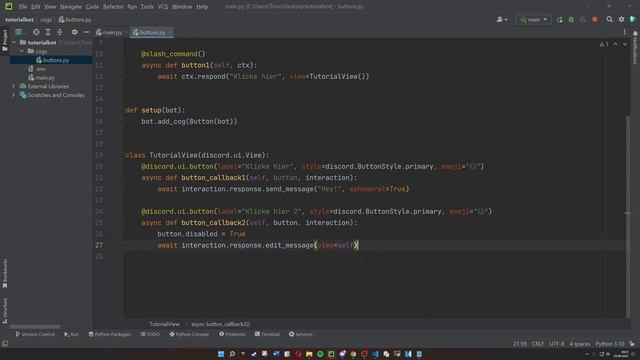Stop the running process

(x=595, y=20)
